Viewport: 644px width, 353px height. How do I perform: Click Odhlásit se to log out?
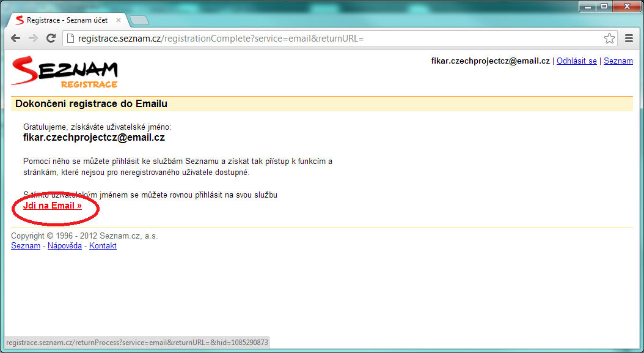point(577,61)
